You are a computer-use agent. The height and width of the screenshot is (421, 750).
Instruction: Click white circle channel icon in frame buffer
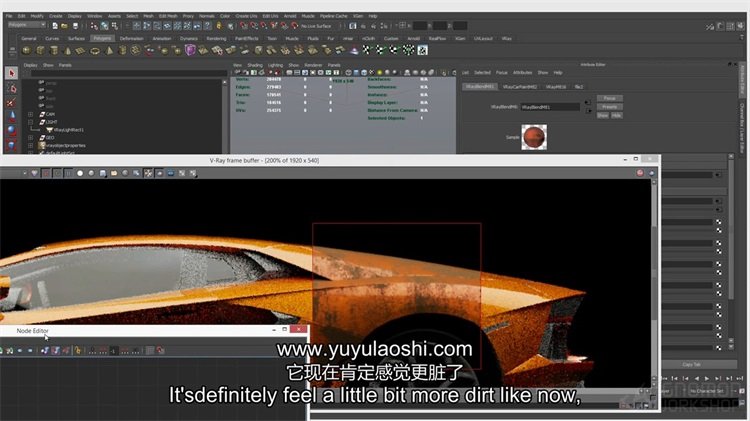click(x=80, y=173)
